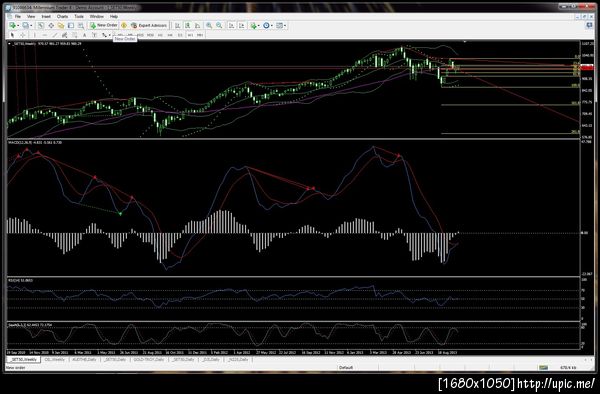Select the Text Label tool
Screen dimensions: 600x394
point(94,35)
